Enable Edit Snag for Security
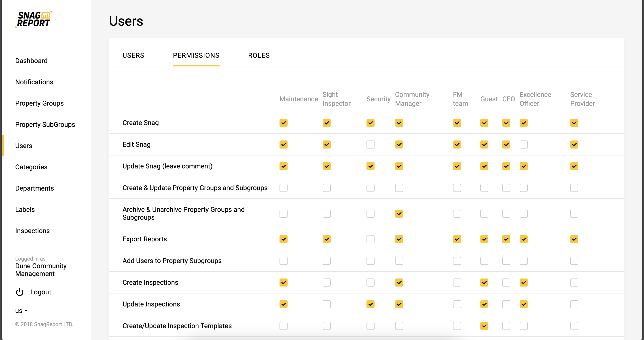Screen dimensions: 644x340 click(370, 144)
